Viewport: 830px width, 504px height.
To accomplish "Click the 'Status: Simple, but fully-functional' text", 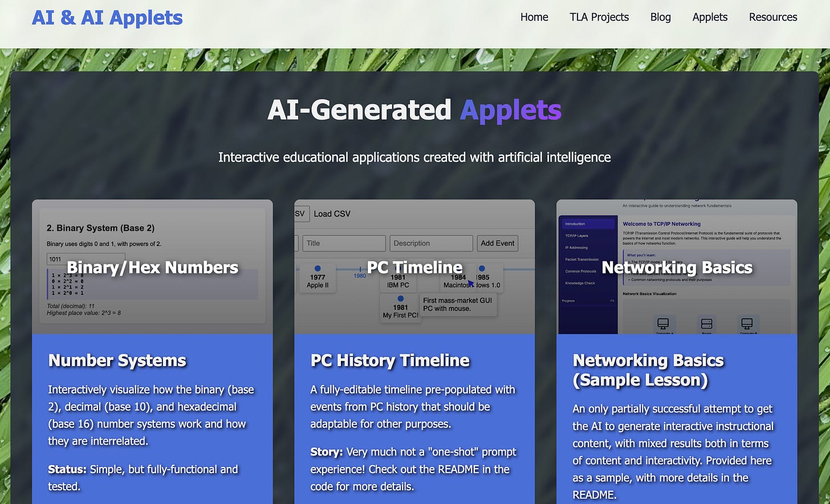I will click(x=143, y=478).
